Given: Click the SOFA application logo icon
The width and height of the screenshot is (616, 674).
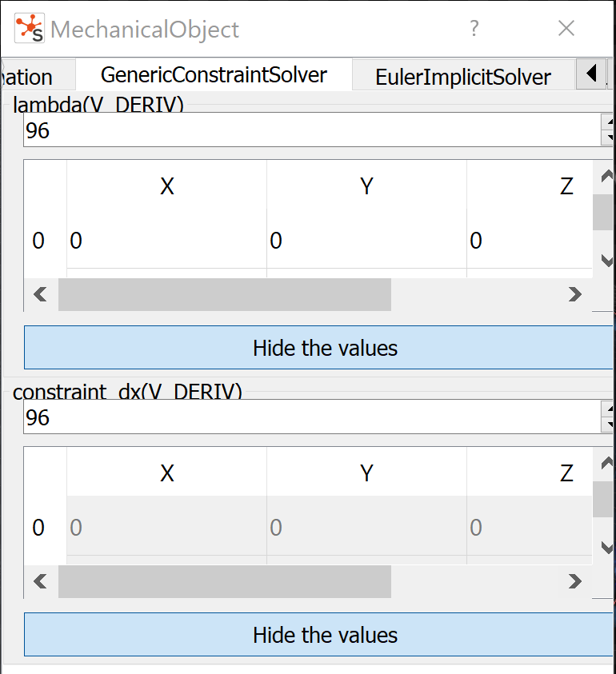Looking at the screenshot, I should (x=29, y=28).
